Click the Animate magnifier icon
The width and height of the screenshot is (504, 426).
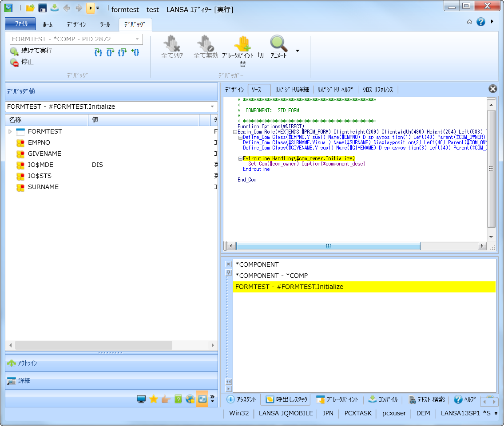(x=278, y=43)
